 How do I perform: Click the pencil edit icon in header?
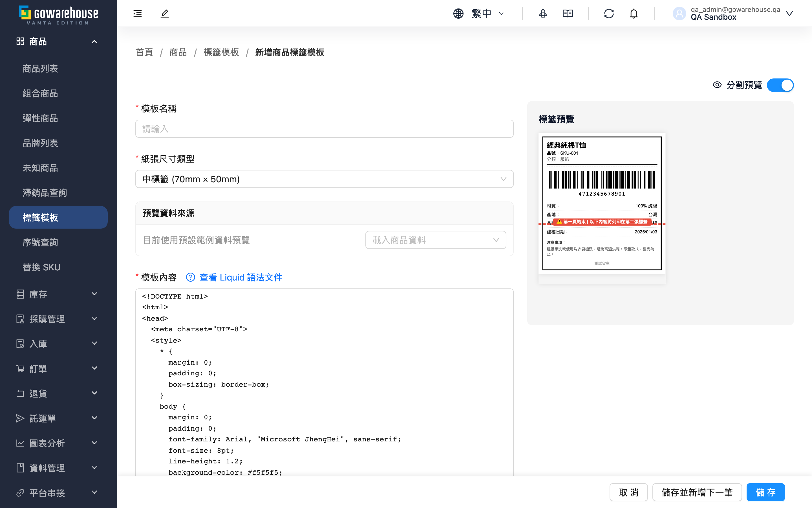[x=164, y=14]
